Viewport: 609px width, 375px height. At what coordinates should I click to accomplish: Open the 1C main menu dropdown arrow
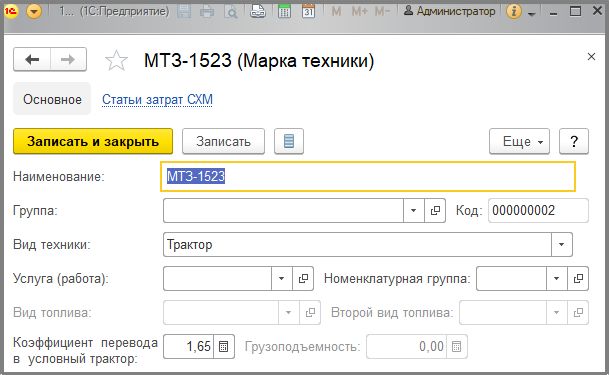pos(34,12)
